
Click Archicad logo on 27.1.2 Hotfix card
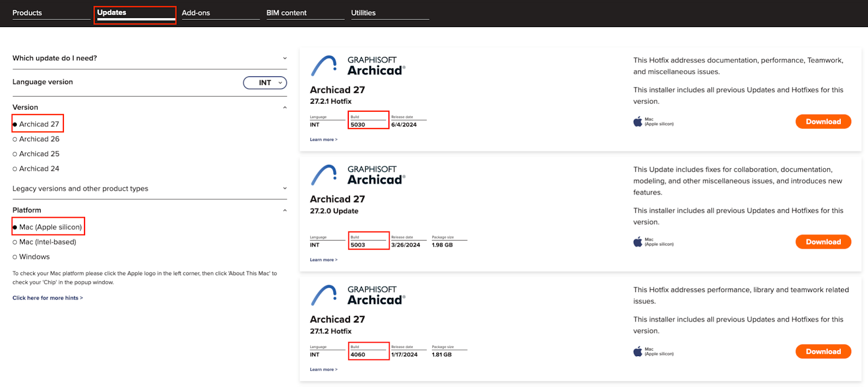tap(358, 295)
